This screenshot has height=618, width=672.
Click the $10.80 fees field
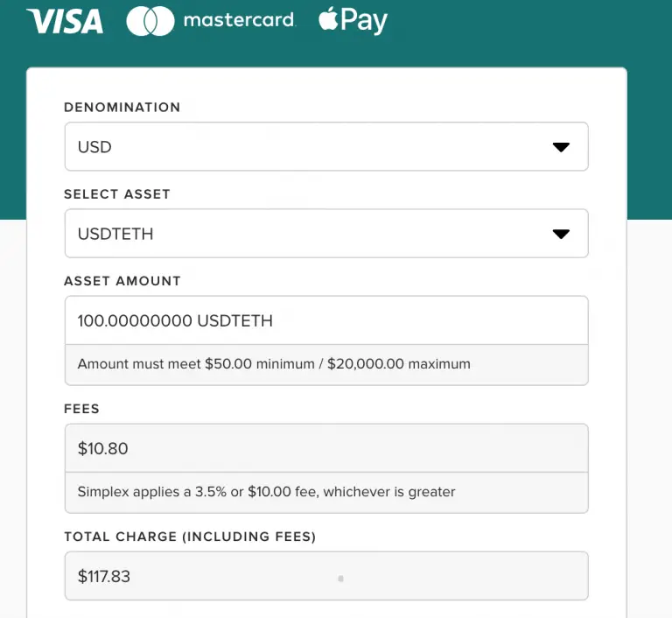point(326,448)
